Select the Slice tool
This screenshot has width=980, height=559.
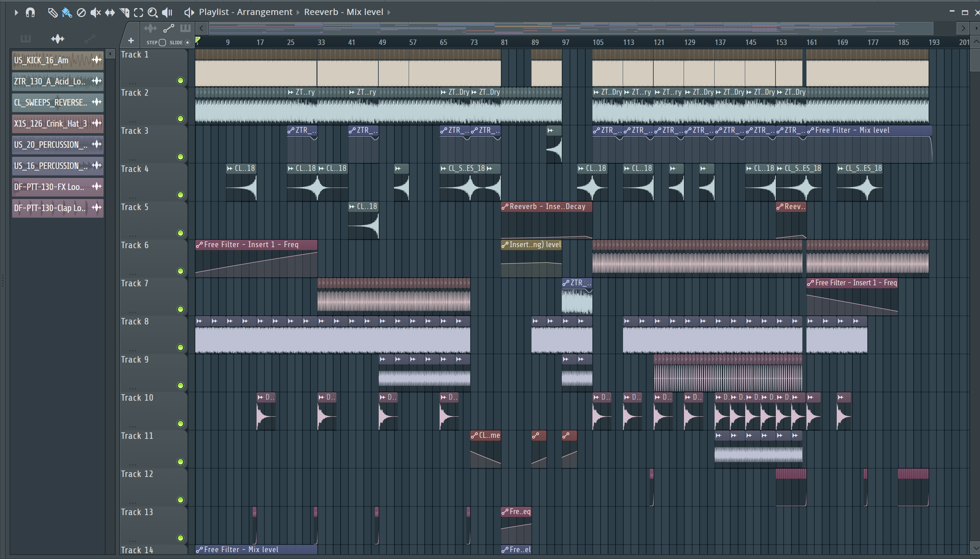124,13
